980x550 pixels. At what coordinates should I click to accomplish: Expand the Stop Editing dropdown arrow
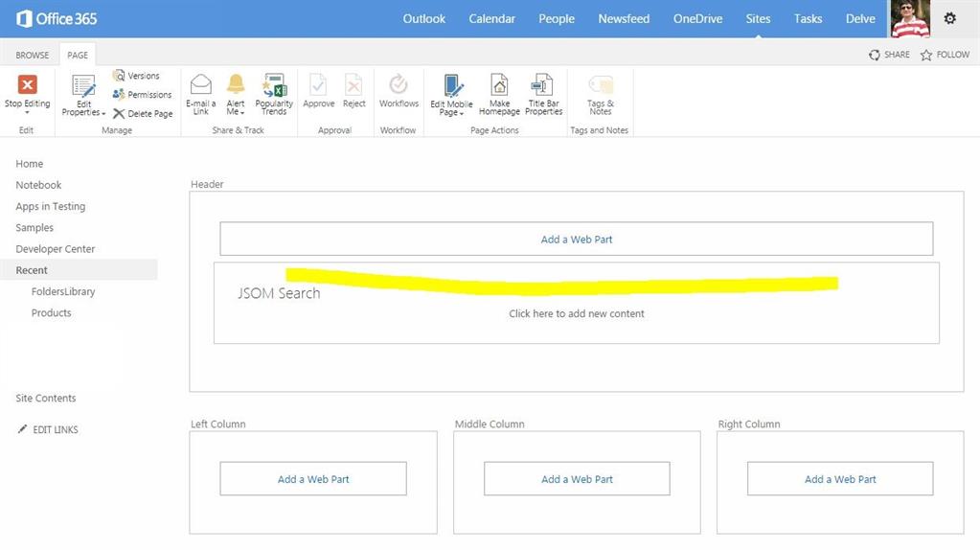pyautogui.click(x=27, y=112)
